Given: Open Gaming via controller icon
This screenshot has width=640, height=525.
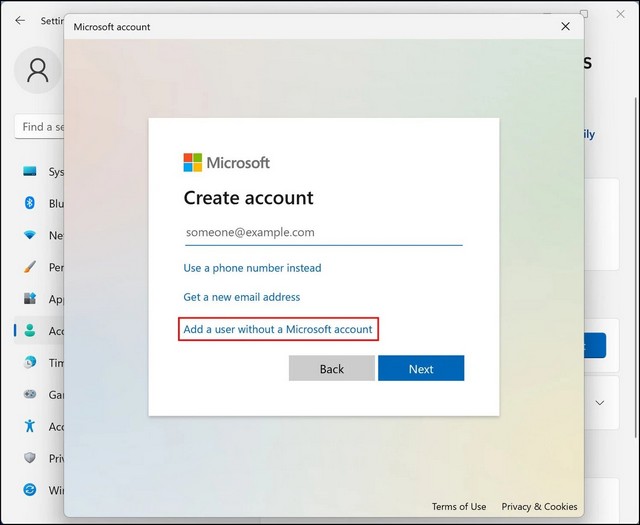Looking at the screenshot, I should click(x=30, y=394).
